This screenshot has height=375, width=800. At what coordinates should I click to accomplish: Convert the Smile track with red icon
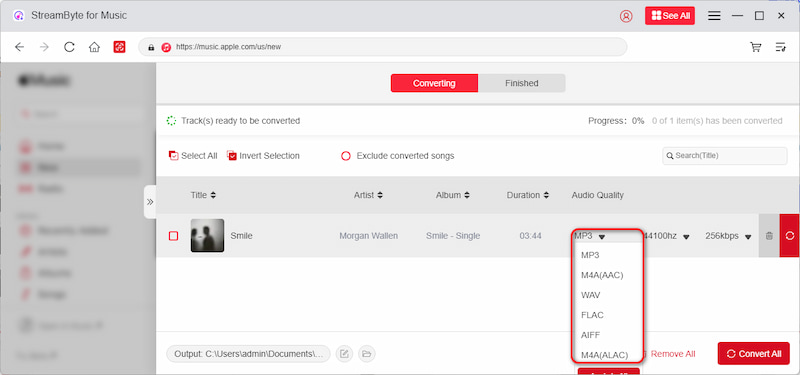[x=790, y=236]
